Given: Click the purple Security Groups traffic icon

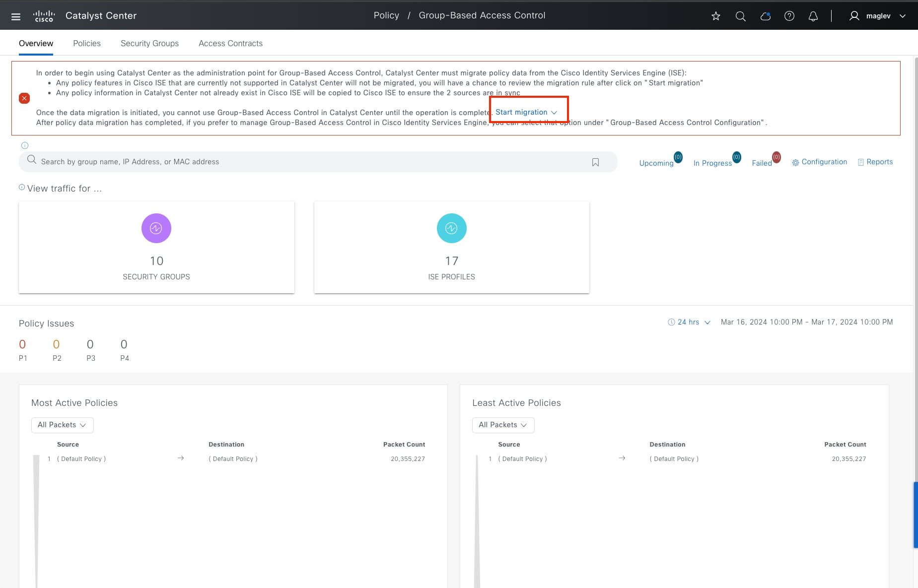Looking at the screenshot, I should (156, 228).
